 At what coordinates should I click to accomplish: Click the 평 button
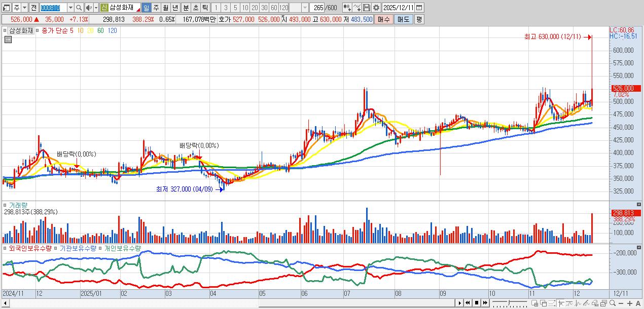[419, 19]
